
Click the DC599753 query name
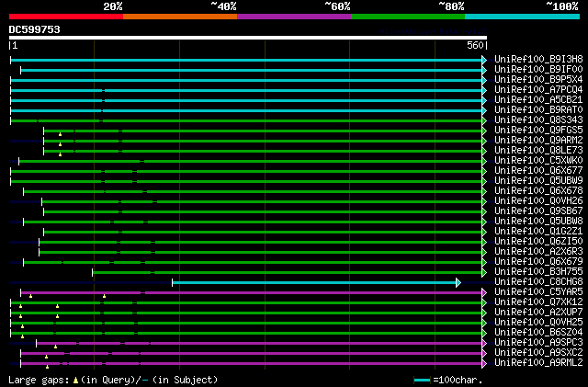(35, 29)
